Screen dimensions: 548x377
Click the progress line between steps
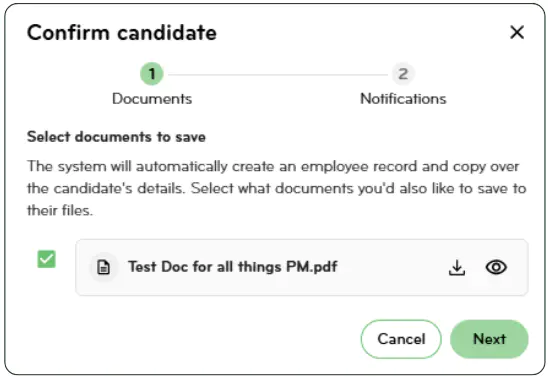[277, 74]
